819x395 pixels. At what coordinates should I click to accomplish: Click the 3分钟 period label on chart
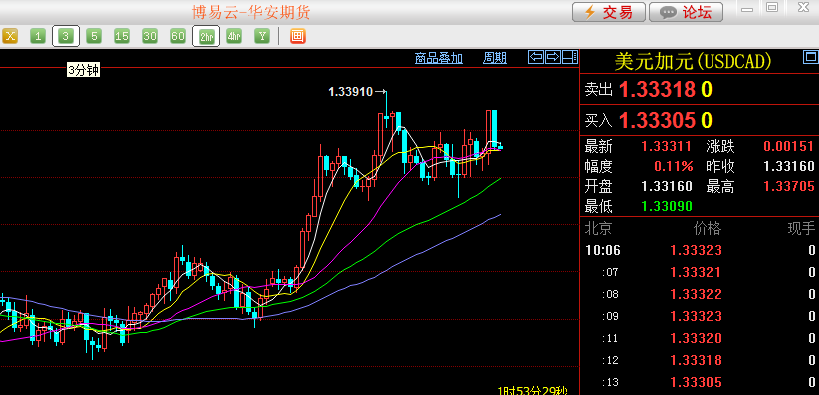click(x=84, y=71)
